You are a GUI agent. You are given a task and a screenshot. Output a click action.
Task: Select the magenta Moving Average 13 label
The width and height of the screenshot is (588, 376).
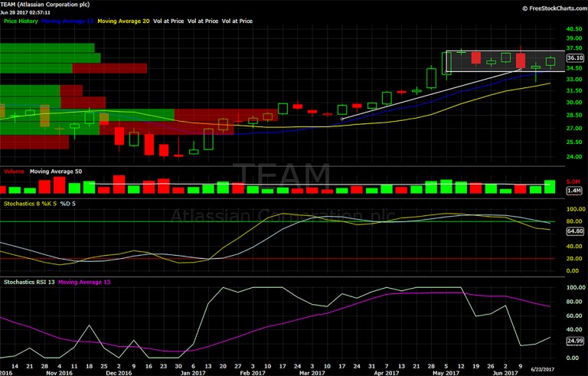84,282
